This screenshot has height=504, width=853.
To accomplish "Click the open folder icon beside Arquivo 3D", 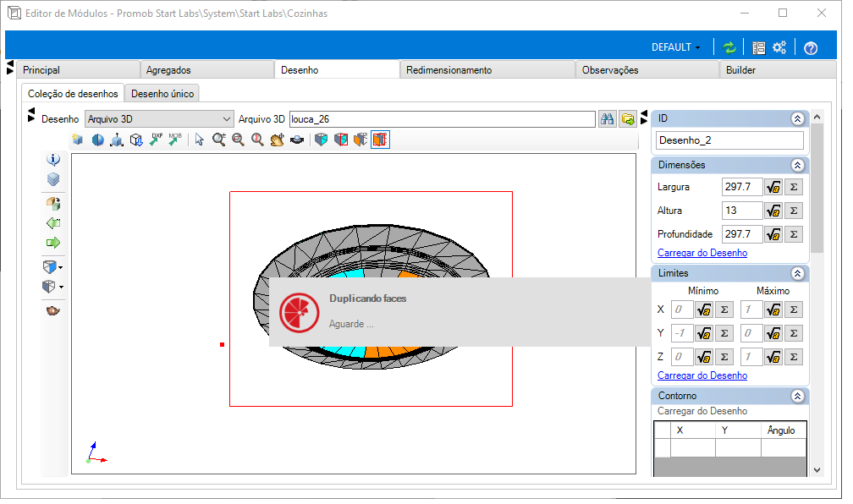I will pos(628,119).
